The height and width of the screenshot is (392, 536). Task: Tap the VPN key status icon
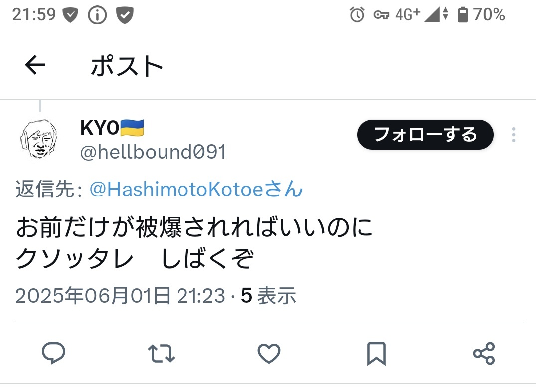381,15
